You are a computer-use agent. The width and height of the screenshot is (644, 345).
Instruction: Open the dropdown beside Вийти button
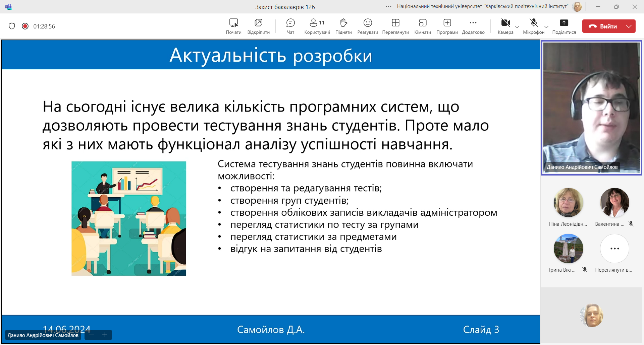[x=629, y=26]
